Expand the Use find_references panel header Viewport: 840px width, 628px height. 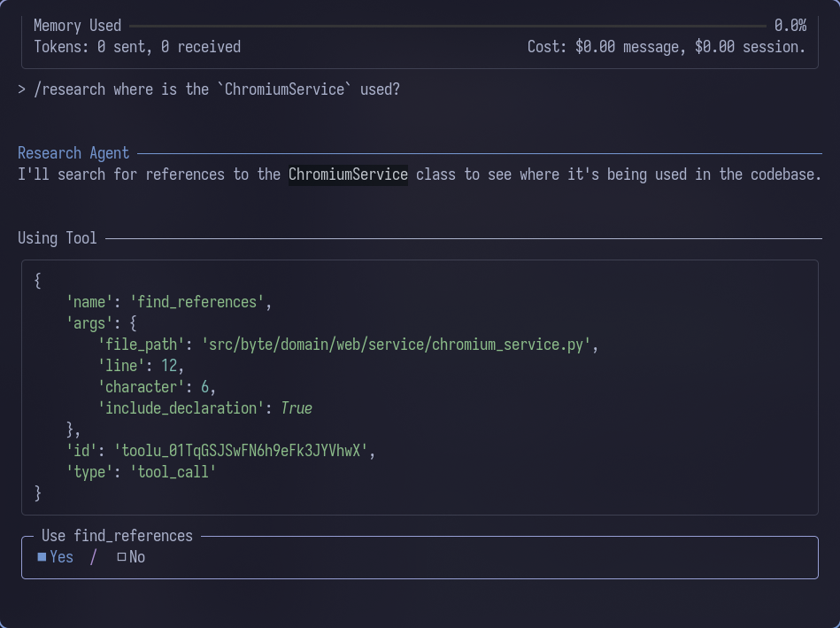tap(116, 536)
